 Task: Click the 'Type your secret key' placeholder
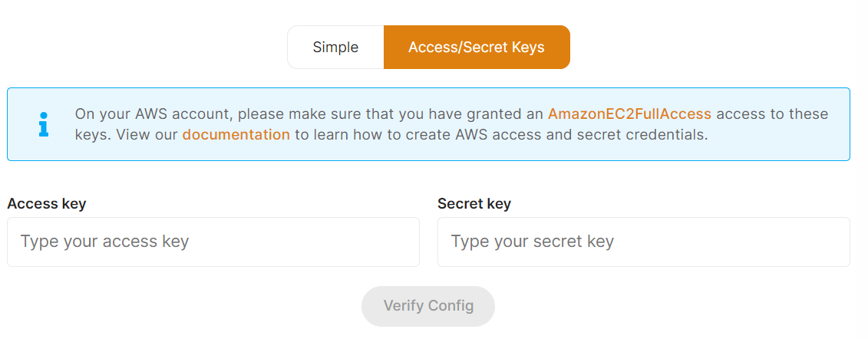533,242
